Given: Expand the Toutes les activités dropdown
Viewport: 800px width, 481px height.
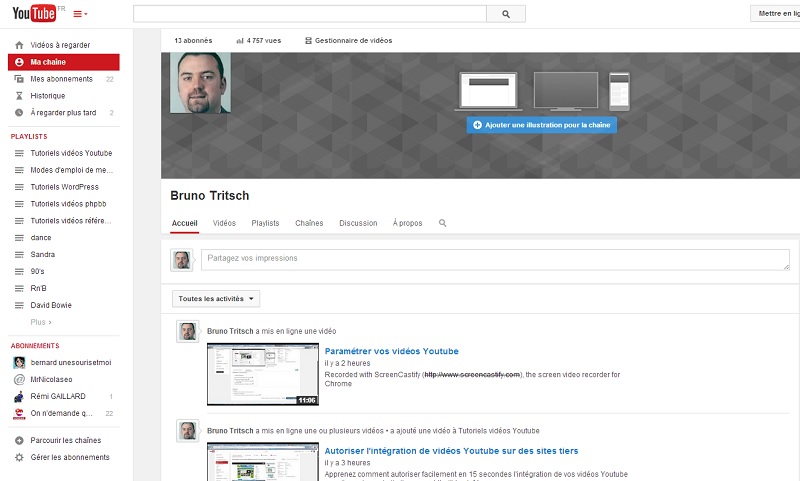Looking at the screenshot, I should 217,298.
